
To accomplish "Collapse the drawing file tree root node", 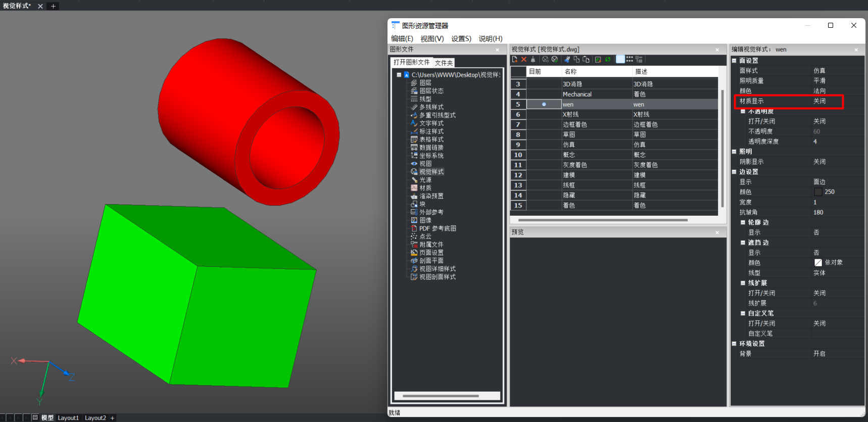I will (x=399, y=75).
